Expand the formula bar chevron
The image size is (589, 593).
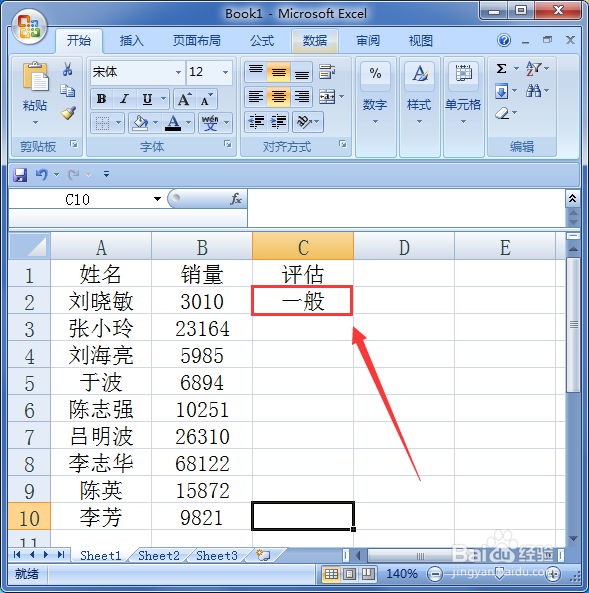point(572,198)
